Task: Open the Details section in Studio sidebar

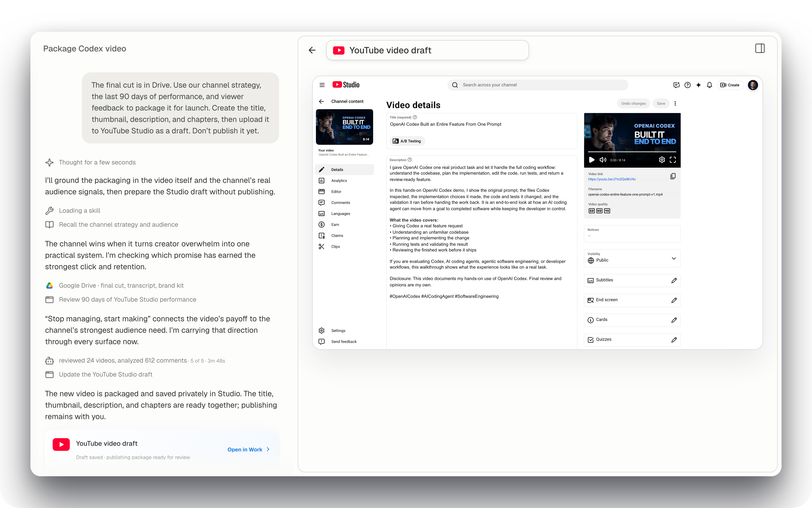Action: (345, 170)
